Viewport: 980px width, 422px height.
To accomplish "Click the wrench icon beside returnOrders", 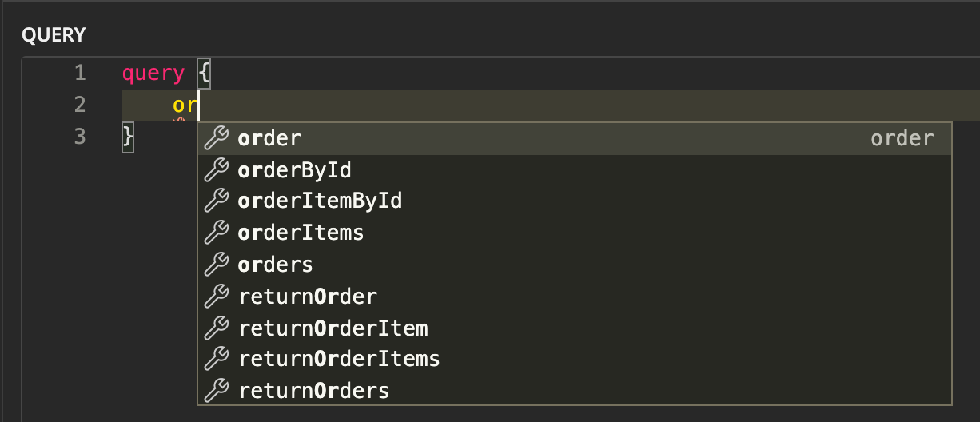I will click(x=217, y=391).
